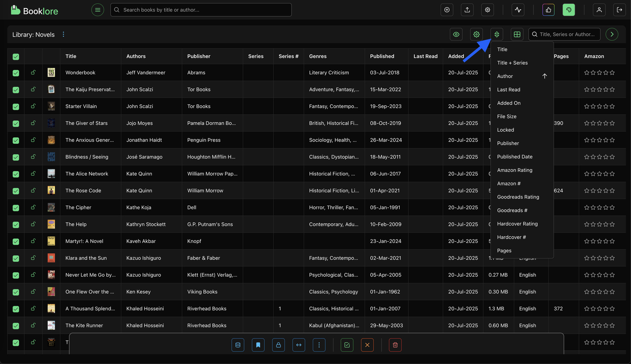Click the lock icon in the bottom toolbar
Image resolution: width=631 pixels, height=364 pixels.
click(x=278, y=345)
